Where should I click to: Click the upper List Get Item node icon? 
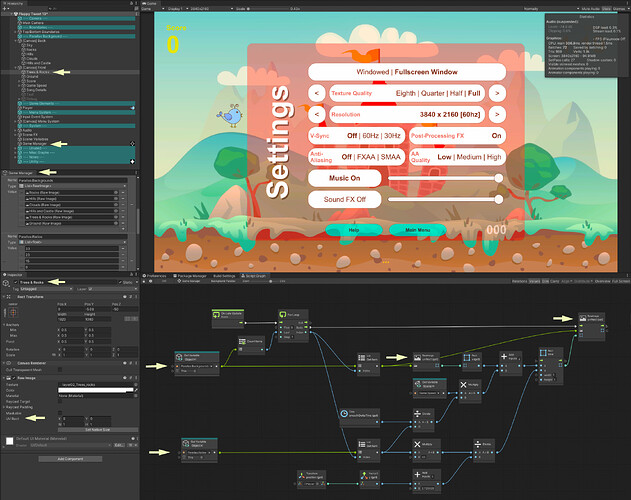tap(362, 357)
